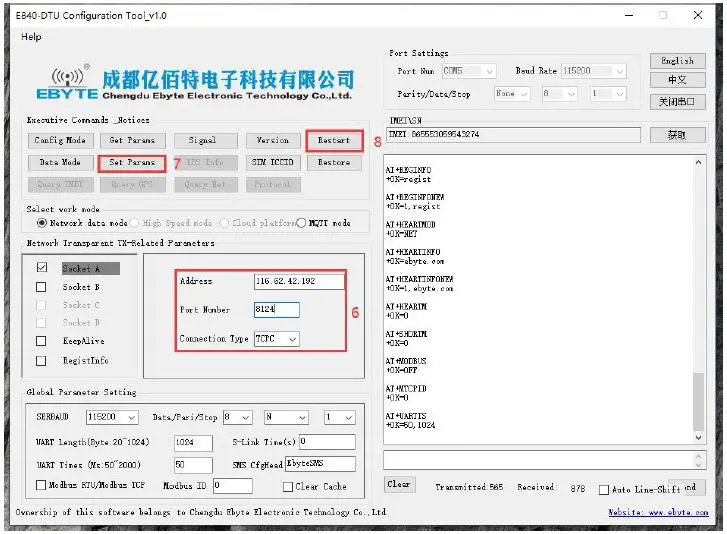Open the Website www.ebyte.com link
Screen dimensions: 727x534
click(x=658, y=512)
